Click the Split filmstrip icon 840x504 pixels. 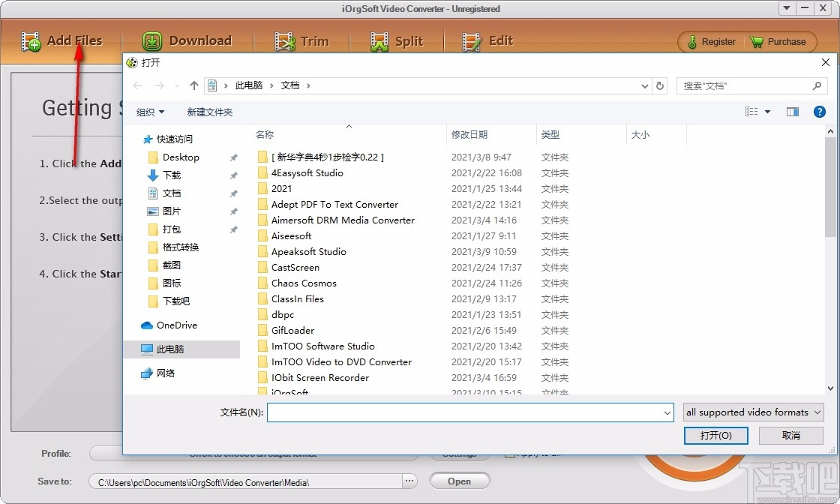[x=378, y=41]
